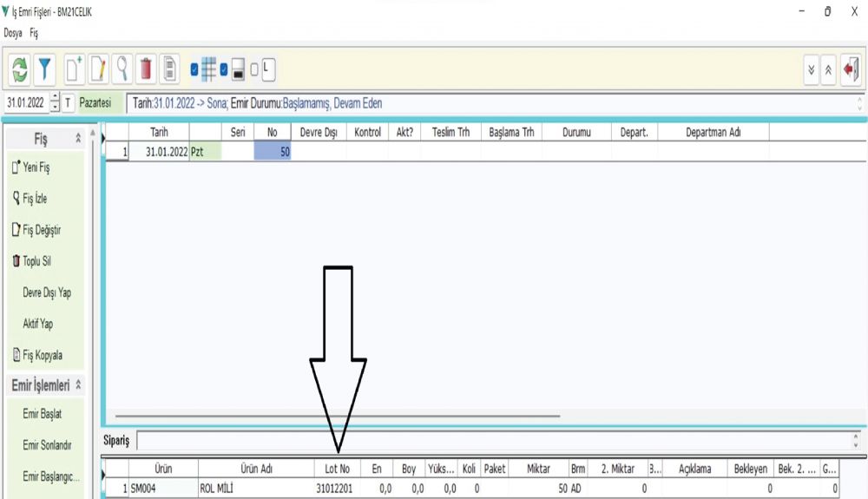The width and height of the screenshot is (868, 499).
Task: Open the Dosya menu
Action: click(x=13, y=33)
